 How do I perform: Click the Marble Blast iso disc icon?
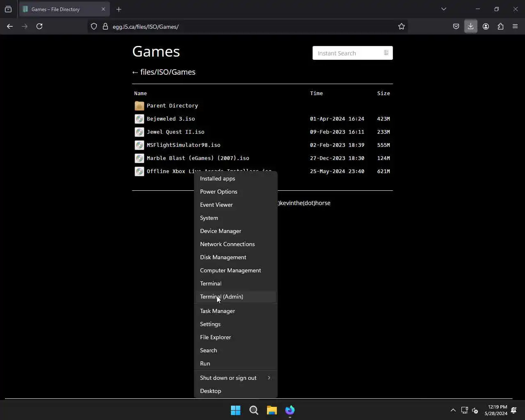point(139,158)
